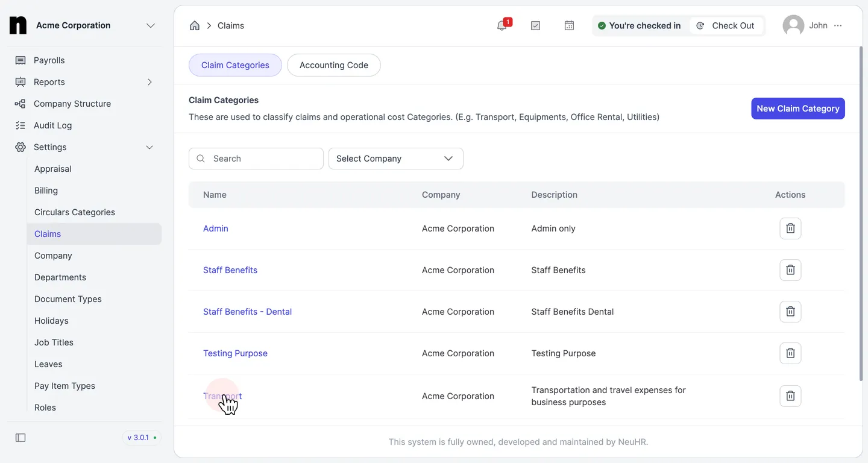Click John's profile avatar

(x=793, y=25)
